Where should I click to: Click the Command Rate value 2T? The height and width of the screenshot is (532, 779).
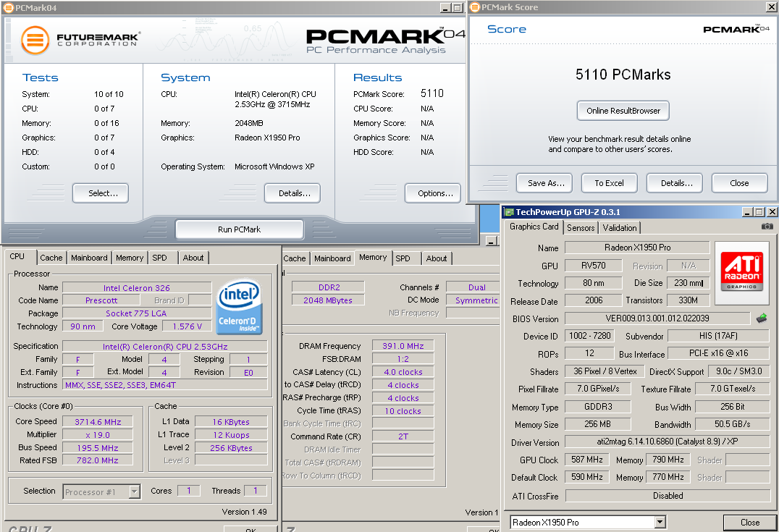click(x=403, y=436)
